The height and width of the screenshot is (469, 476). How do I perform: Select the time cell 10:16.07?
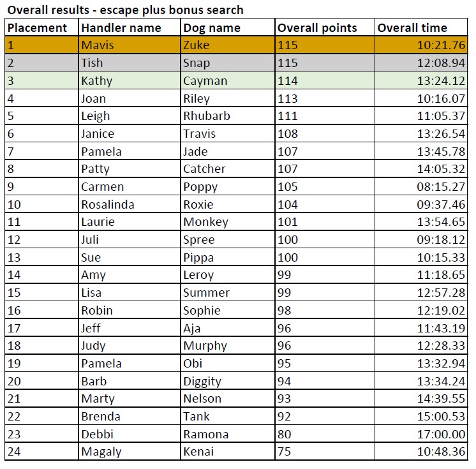click(421, 98)
